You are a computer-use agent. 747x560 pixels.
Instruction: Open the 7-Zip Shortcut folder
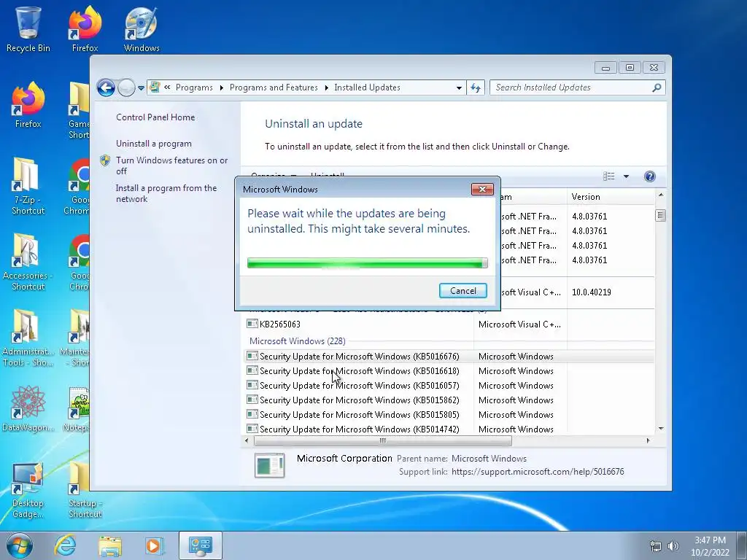pyautogui.click(x=28, y=186)
